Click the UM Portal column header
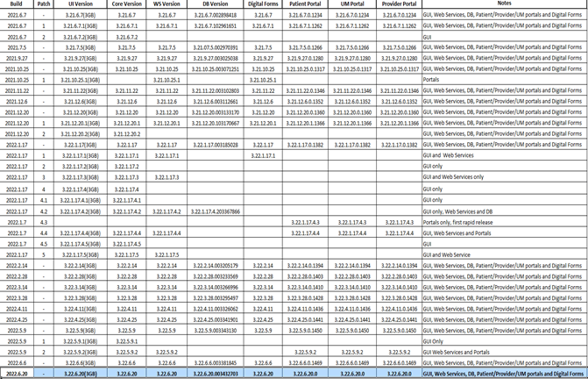Viewport: 588px width, 379px height. 352,4
